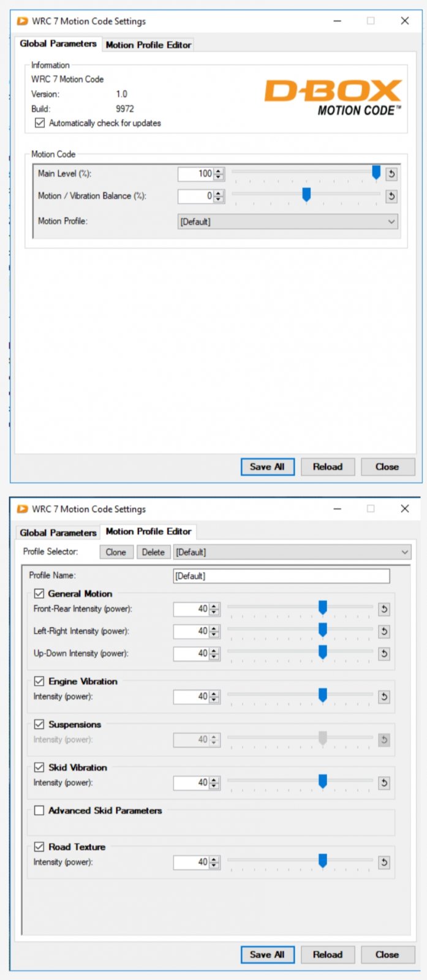
Task: Click Reload in the upper window
Action: point(328,467)
